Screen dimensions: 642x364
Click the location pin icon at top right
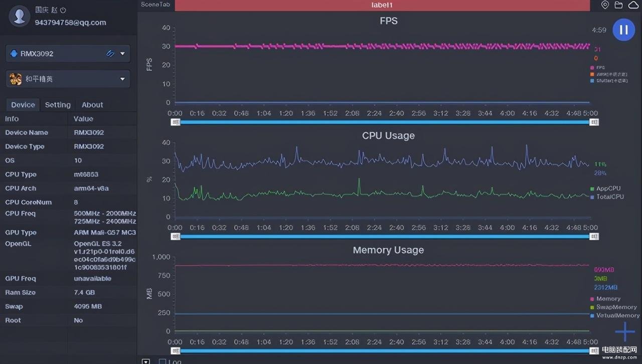click(x=605, y=5)
